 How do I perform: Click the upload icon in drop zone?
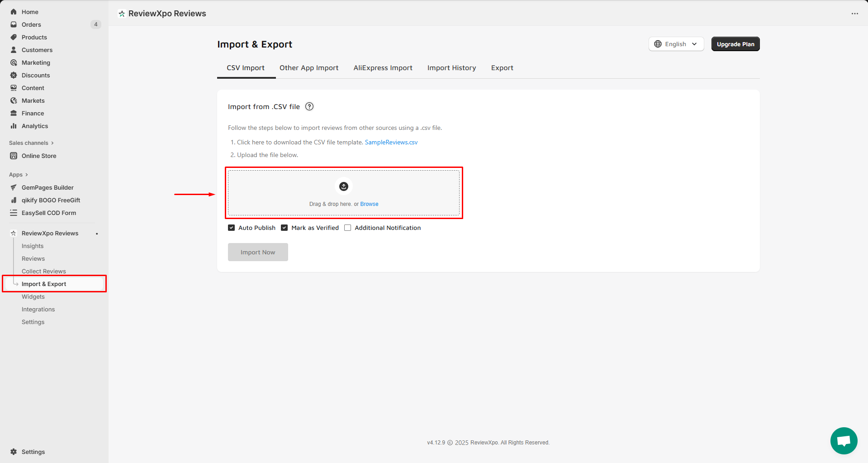point(344,186)
